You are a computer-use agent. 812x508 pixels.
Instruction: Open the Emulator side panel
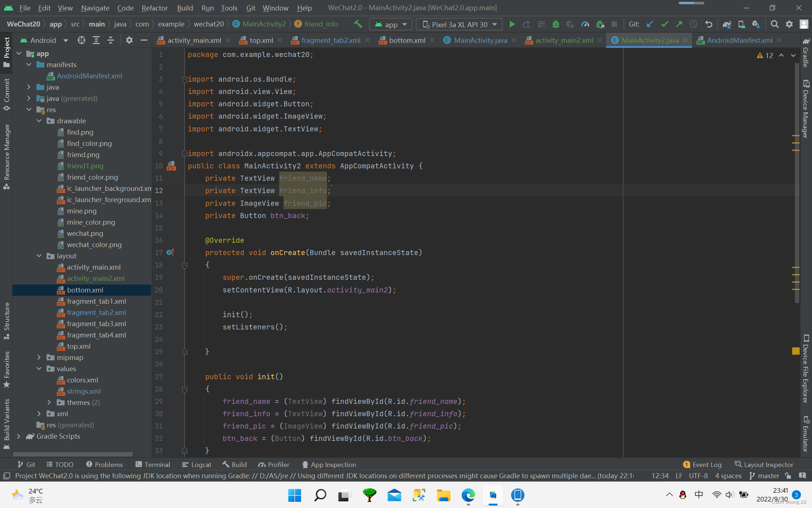tap(805, 434)
